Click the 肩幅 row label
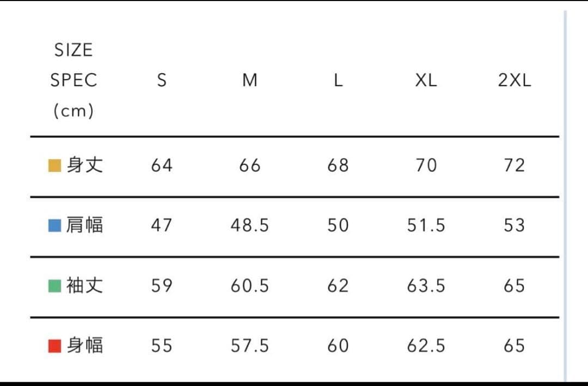 pyautogui.click(x=84, y=225)
